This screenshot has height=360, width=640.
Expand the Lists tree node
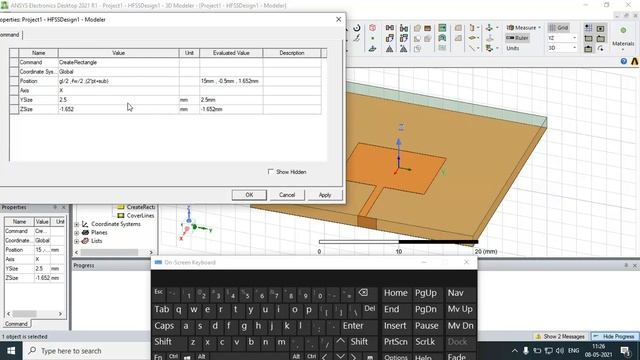(x=77, y=241)
